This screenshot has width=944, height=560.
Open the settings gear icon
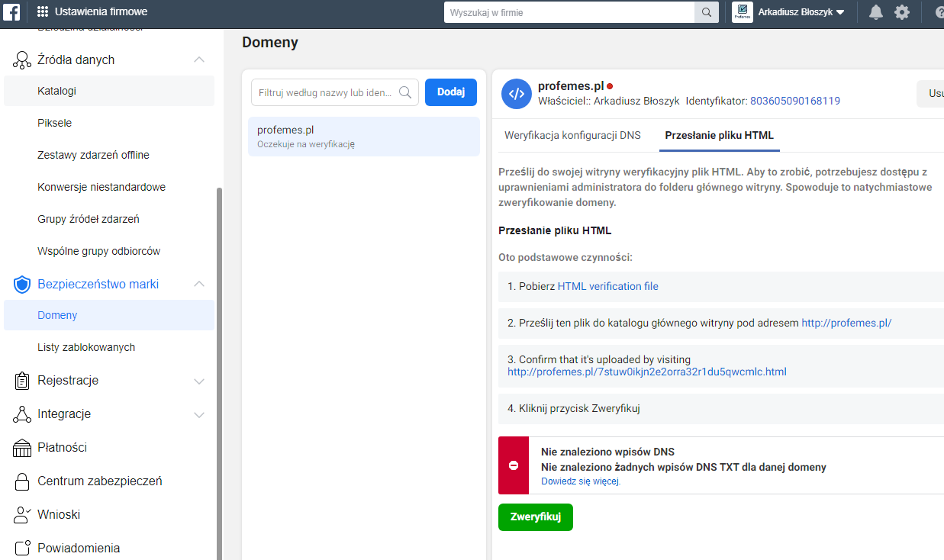tap(902, 12)
